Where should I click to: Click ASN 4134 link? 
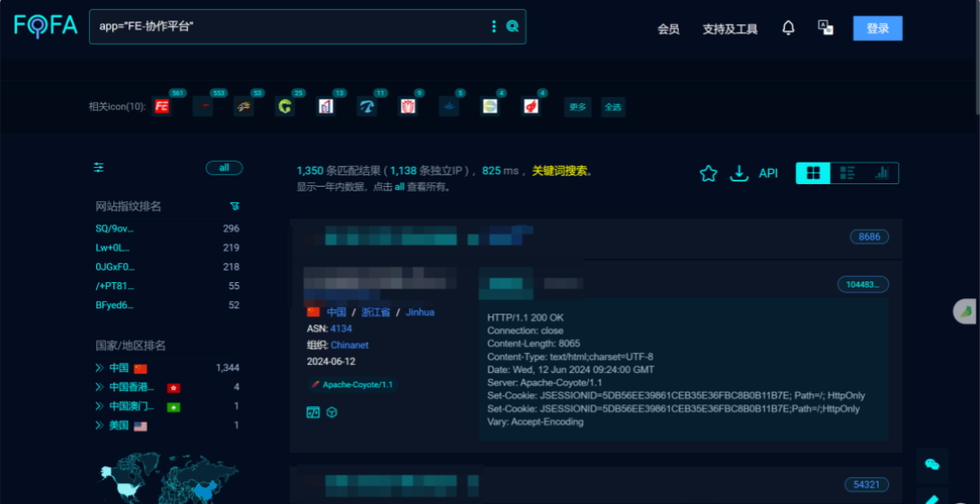341,328
